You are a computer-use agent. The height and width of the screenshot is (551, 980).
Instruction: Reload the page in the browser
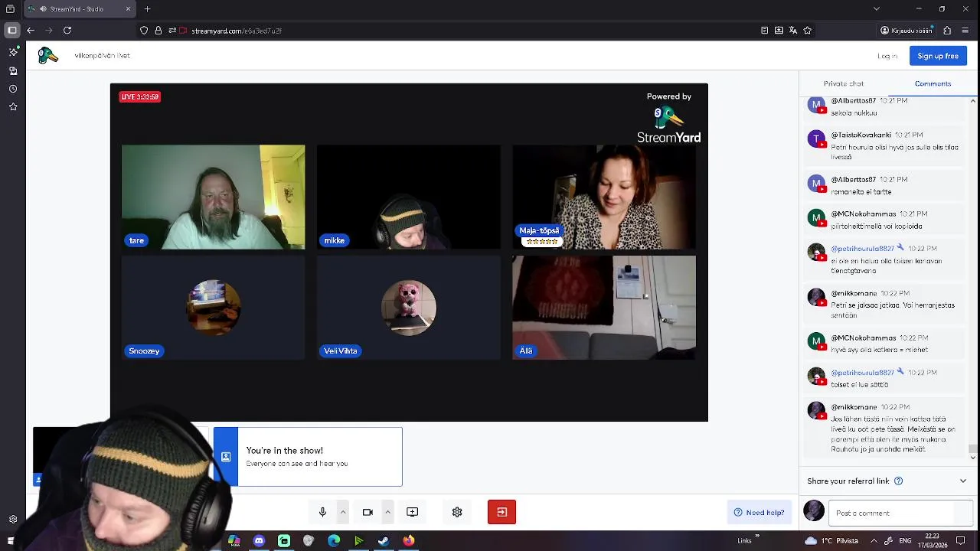pyautogui.click(x=67, y=31)
